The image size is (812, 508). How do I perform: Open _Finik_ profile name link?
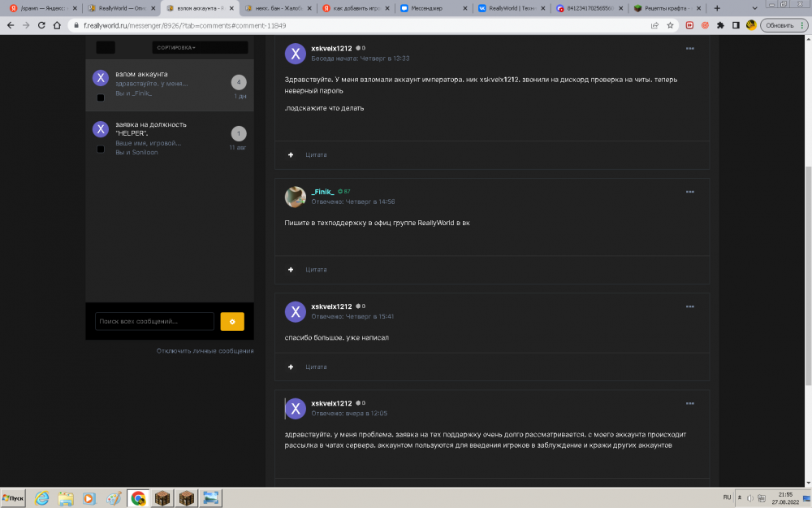(322, 192)
